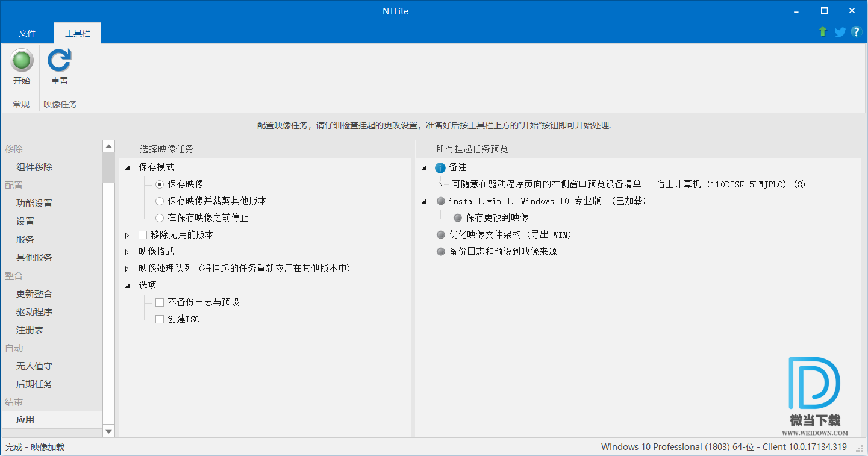Image resolution: width=868 pixels, height=456 pixels.
Task: Click the green update arrow icon
Action: tap(823, 32)
